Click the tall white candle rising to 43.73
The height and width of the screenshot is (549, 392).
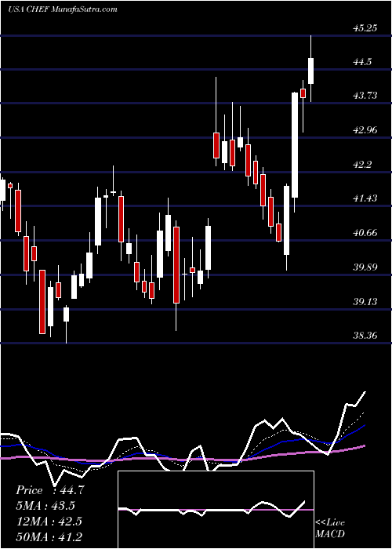pos(295,145)
